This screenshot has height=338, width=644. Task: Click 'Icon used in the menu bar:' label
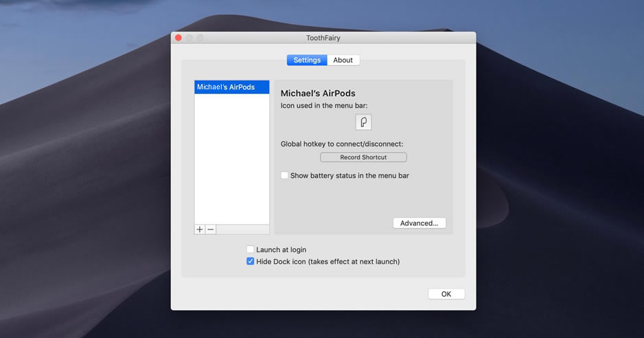tap(324, 106)
